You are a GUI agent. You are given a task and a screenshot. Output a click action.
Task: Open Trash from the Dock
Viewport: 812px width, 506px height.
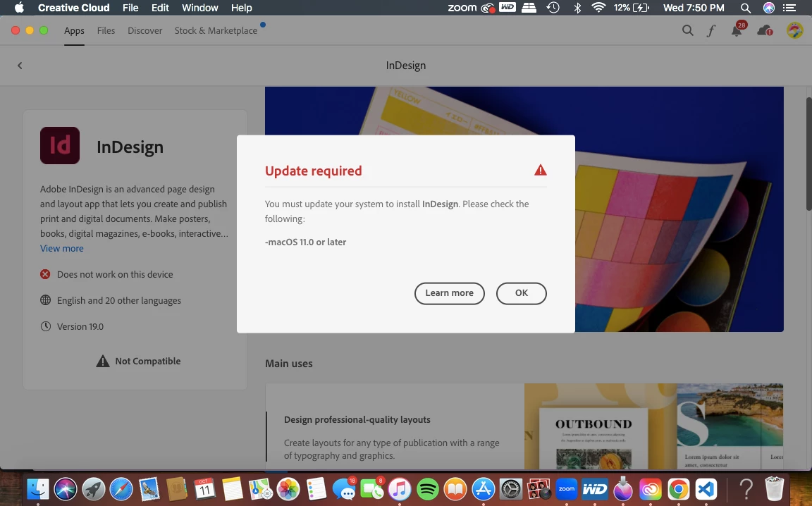pos(775,489)
